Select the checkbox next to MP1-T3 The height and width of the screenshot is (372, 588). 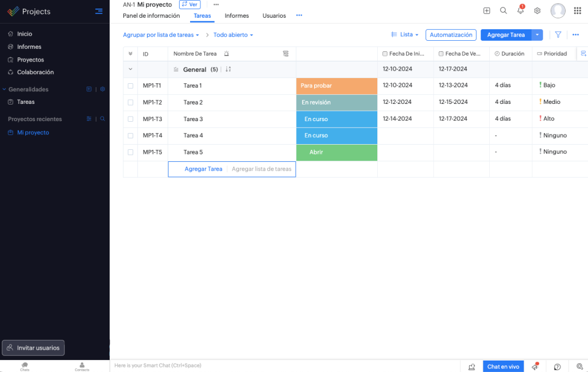(x=130, y=119)
